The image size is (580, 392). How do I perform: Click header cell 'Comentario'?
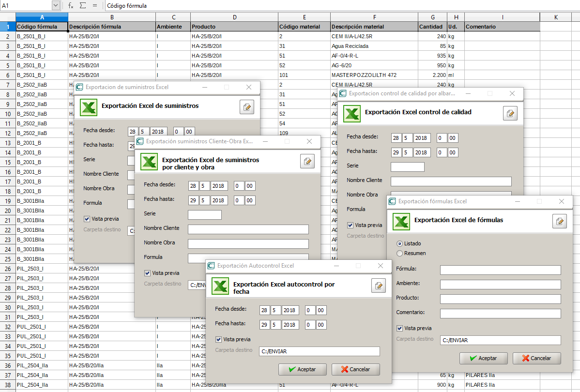point(503,27)
